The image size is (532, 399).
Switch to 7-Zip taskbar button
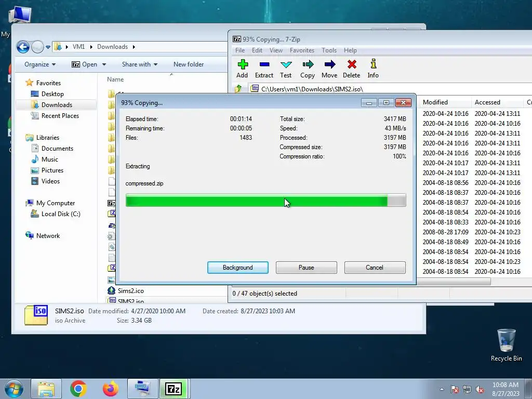click(174, 389)
